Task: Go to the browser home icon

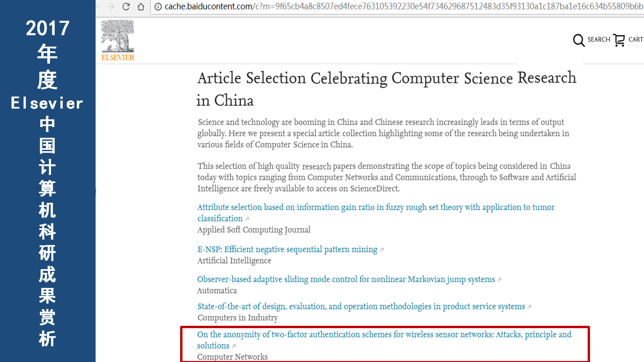Action: coord(141,7)
